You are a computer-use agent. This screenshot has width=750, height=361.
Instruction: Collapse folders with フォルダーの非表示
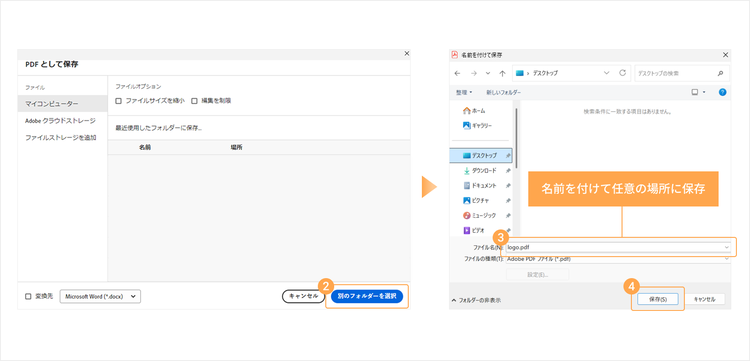[476, 300]
